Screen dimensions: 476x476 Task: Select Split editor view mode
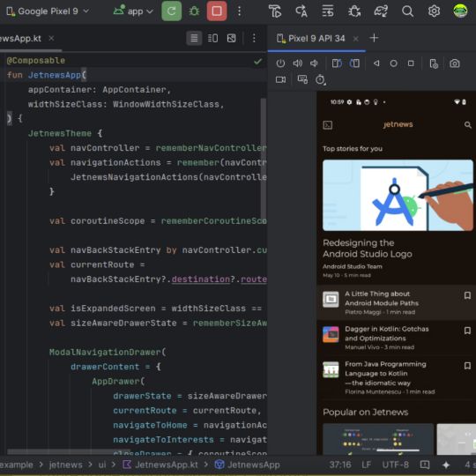pyautogui.click(x=212, y=38)
